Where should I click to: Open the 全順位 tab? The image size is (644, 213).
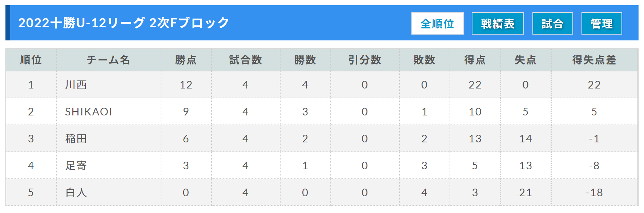tap(437, 23)
